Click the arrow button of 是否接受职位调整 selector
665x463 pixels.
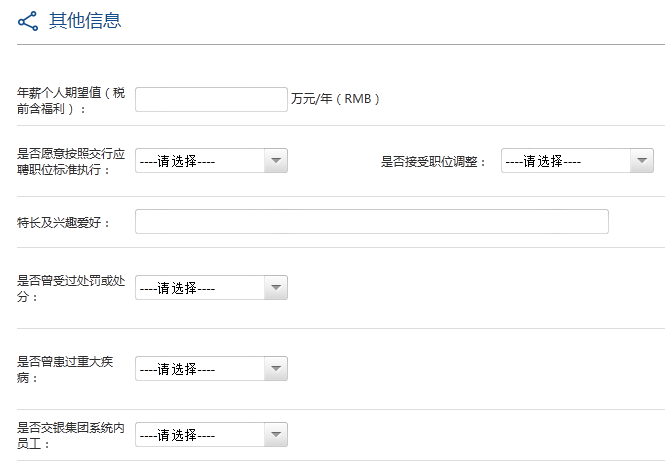[642, 161]
